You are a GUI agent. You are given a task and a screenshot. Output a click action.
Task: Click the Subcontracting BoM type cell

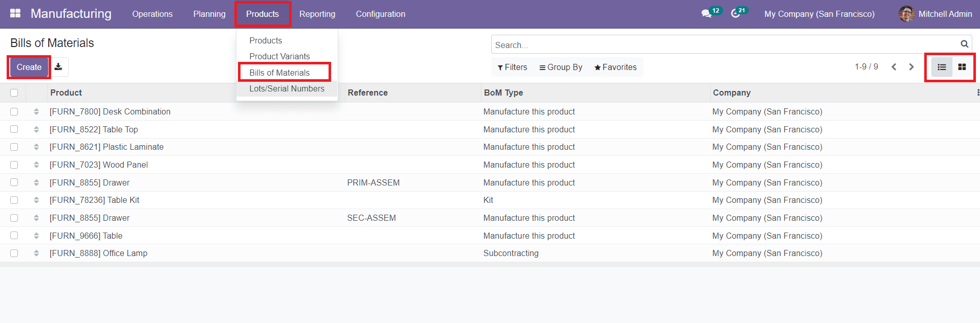pyautogui.click(x=511, y=253)
